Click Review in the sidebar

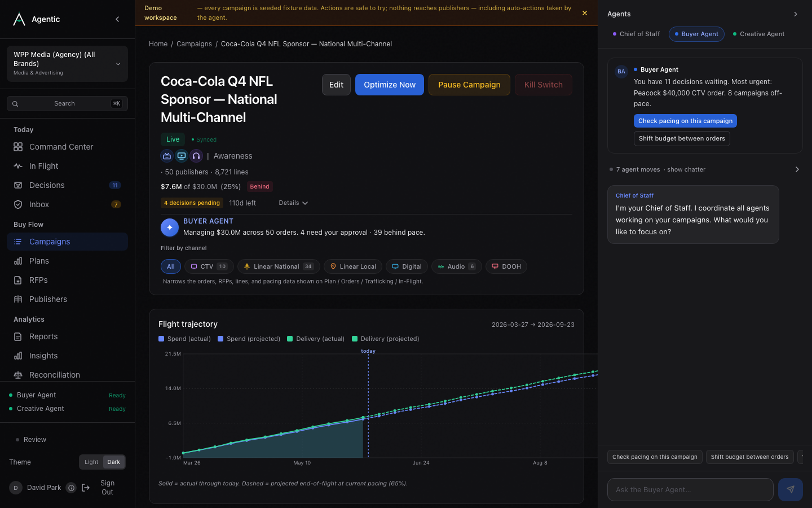click(x=35, y=440)
